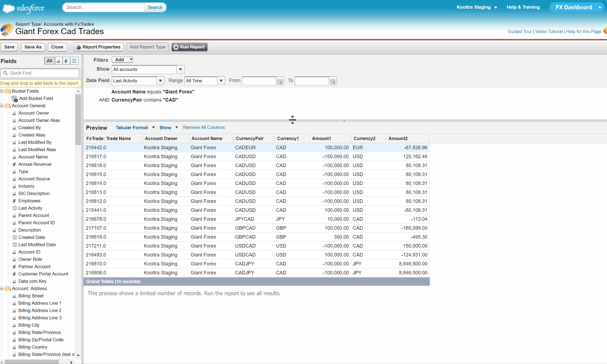Click the filter panel collapse handle

[344, 121]
